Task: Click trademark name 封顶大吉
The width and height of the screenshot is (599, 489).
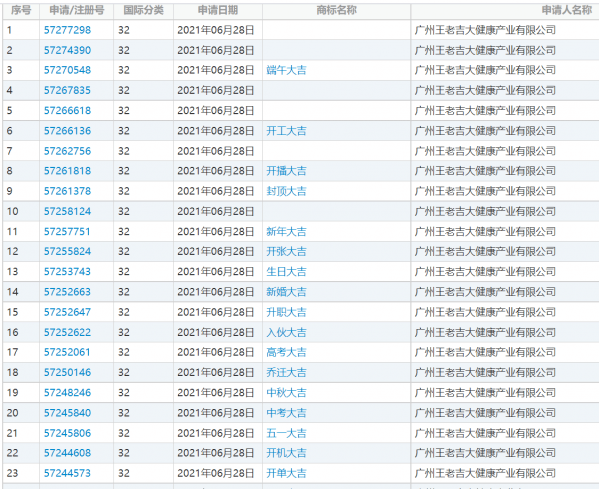Action: click(x=286, y=191)
